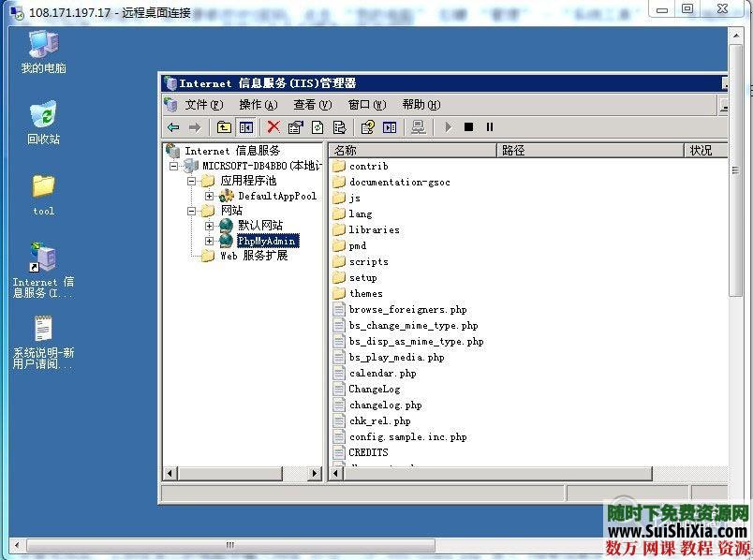The width and height of the screenshot is (753, 560).
Task: Click the Start (play) site control button
Action: pyautogui.click(x=448, y=127)
